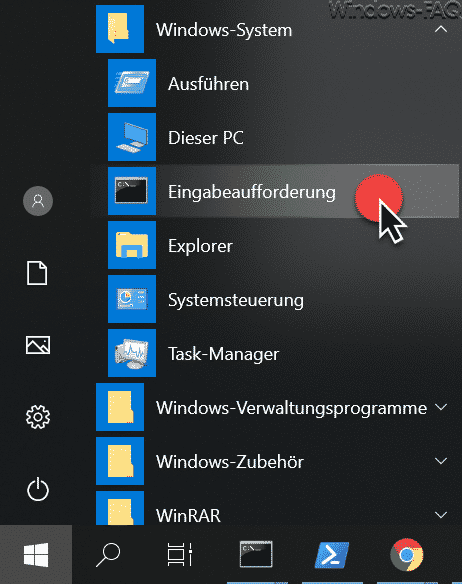Open Task View on the taskbar
This screenshot has width=462, height=584.
click(x=180, y=555)
